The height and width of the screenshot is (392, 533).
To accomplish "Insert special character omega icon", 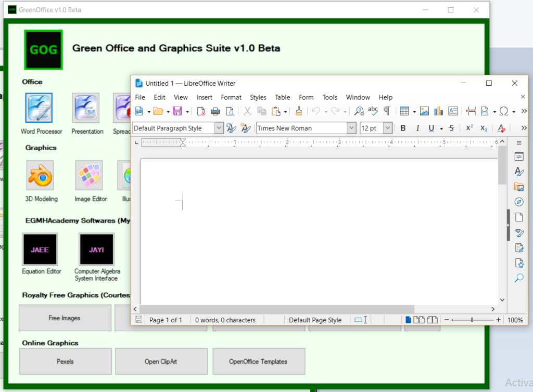I will coord(504,111).
